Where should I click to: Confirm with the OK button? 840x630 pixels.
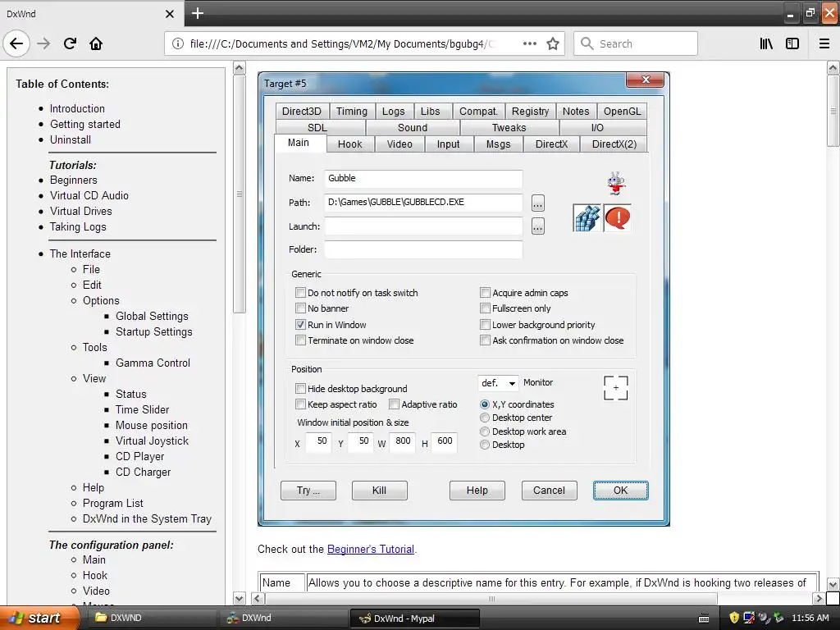(x=620, y=491)
